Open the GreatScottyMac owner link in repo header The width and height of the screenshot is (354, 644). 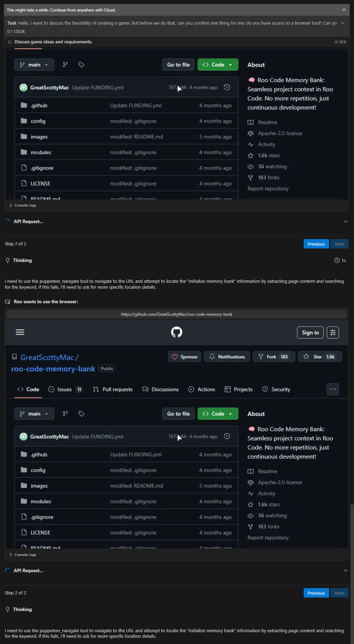coord(47,357)
